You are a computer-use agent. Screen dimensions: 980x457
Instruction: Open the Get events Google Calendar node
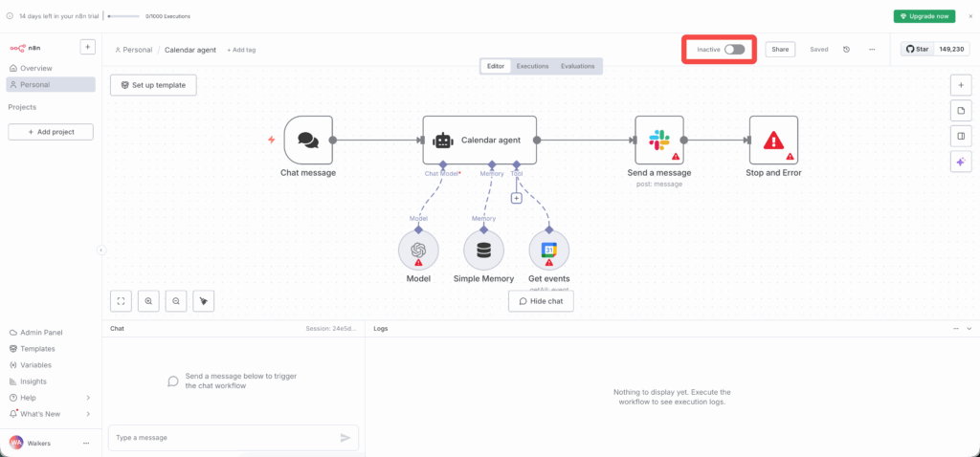[548, 250]
